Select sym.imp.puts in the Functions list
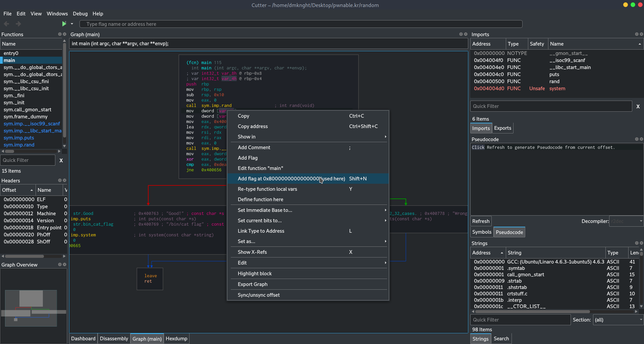Image resolution: width=644 pixels, height=344 pixels. coord(31,138)
